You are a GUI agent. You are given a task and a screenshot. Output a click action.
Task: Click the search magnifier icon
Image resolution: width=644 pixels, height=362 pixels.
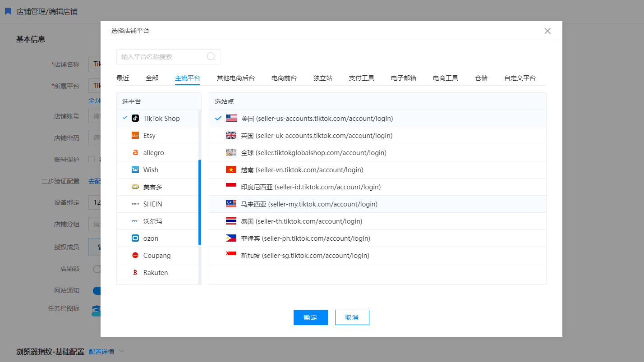pos(211,57)
